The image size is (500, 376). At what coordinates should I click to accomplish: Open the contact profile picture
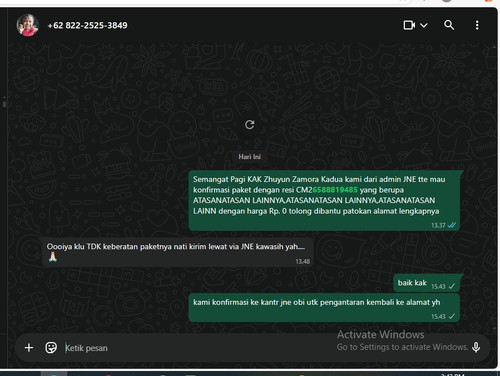tap(28, 25)
